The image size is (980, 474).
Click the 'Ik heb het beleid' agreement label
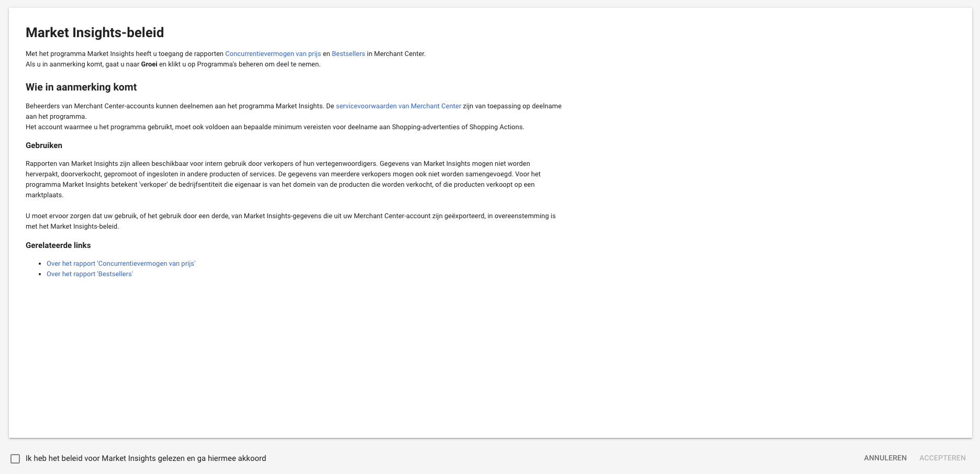click(146, 458)
